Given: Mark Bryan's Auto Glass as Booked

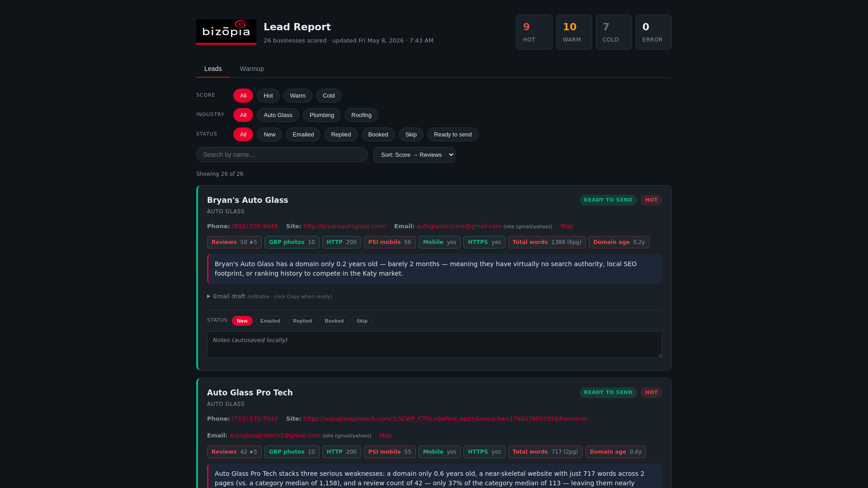Looking at the screenshot, I should pos(334,321).
